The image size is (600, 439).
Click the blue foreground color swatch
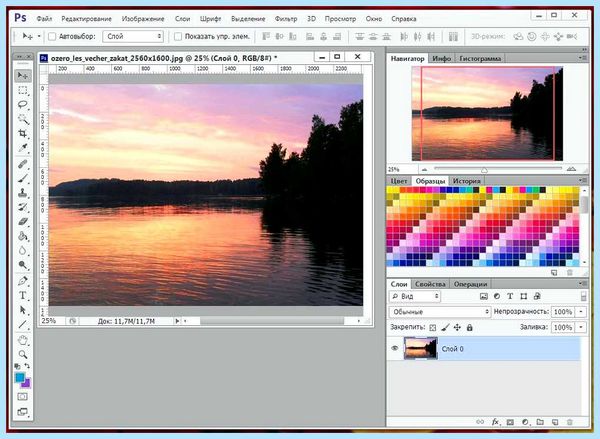[x=20, y=378]
